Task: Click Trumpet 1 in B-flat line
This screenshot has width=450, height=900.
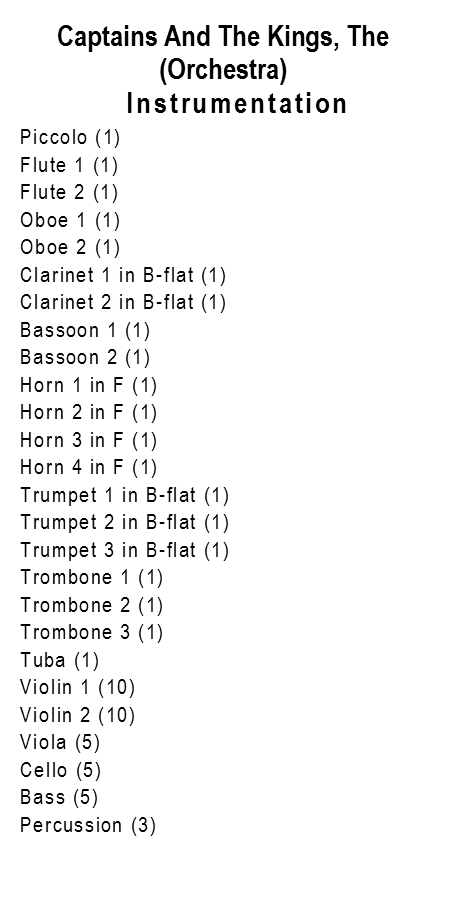Action: 125,495
